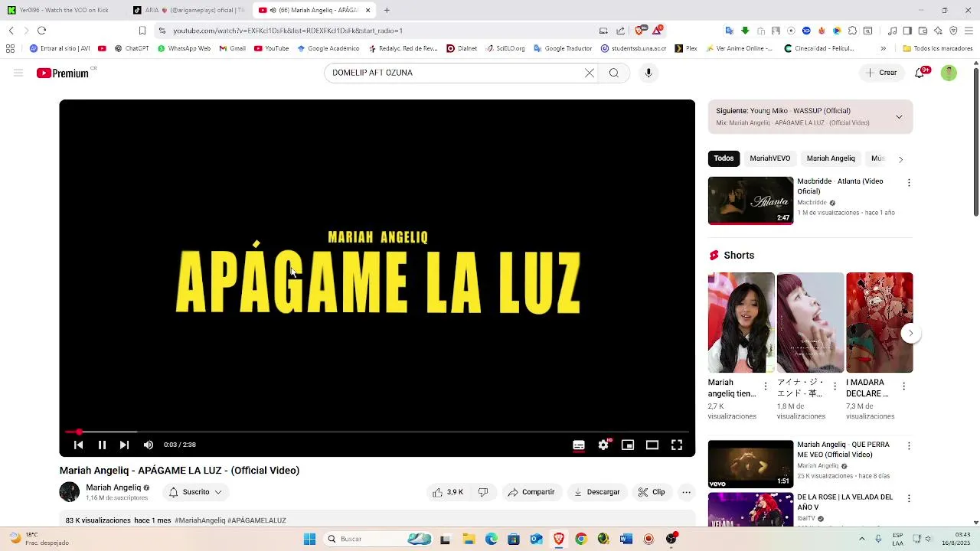Viewport: 980px width, 551px height.
Task: Select the Mariah Angeliq filter chip
Action: (831, 158)
